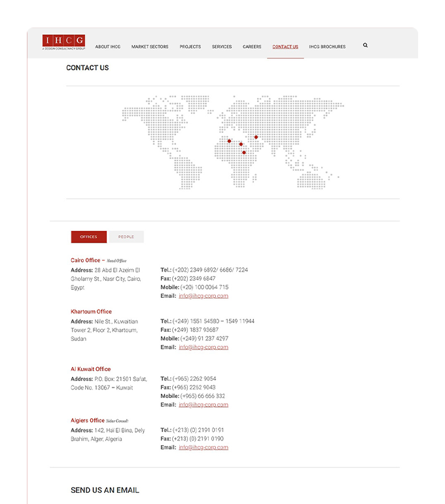The width and height of the screenshot is (445, 504).
Task: Click the Cairo address text, Nasr City
Action: 106,279
